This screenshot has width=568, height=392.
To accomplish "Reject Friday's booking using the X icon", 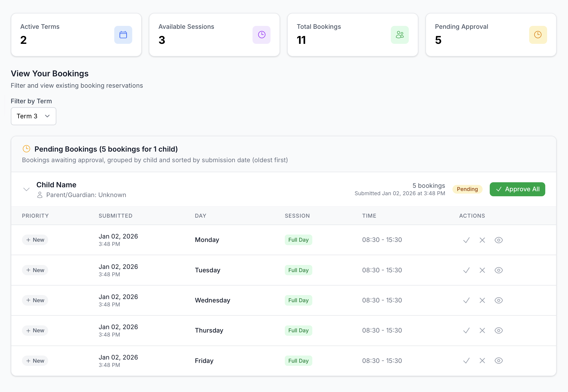I will coord(482,361).
